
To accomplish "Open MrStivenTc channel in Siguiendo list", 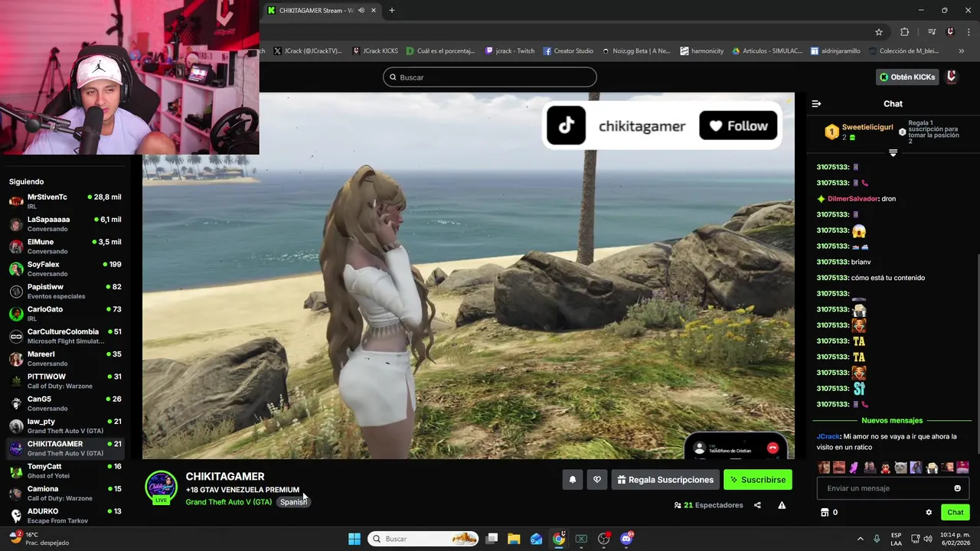I will 66,201.
